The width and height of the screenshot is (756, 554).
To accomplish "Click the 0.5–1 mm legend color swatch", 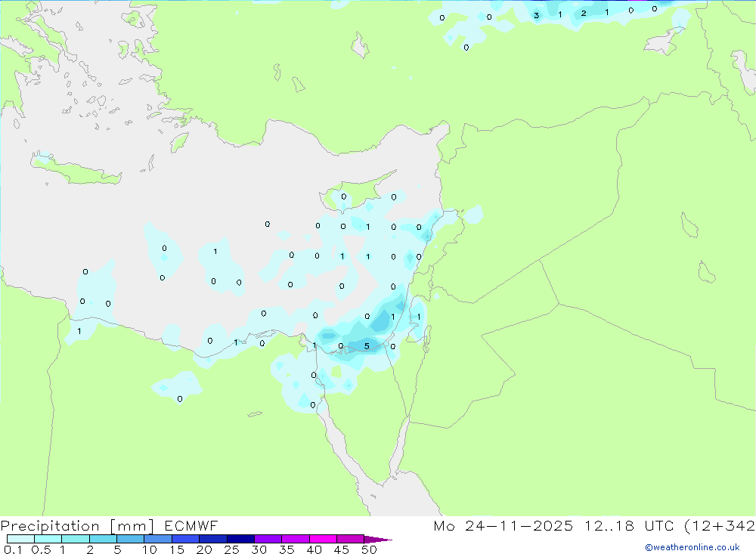I will point(48,539).
